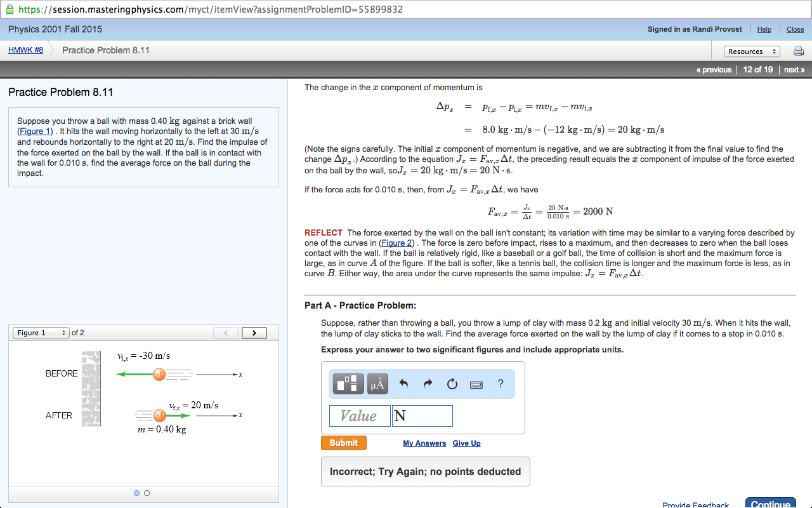Select the second pagination dot below the figure
The height and width of the screenshot is (508, 812).
(147, 493)
